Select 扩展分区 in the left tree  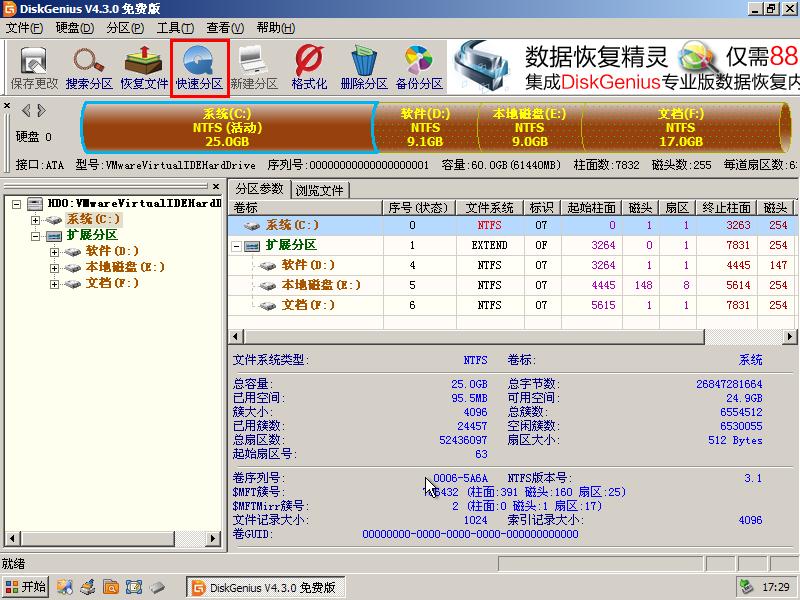click(92, 235)
